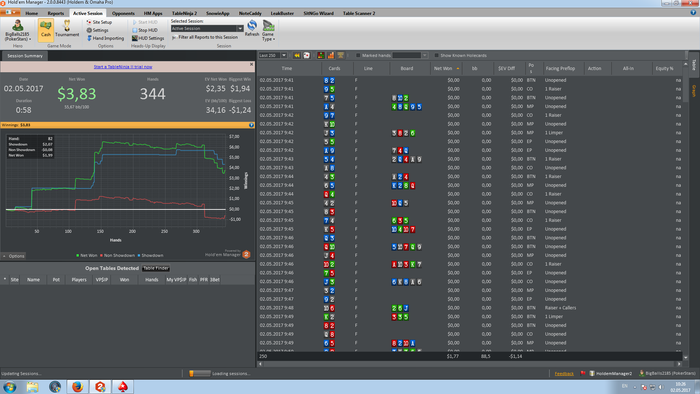Image resolution: width=700 pixels, height=394 pixels.
Task: Toggle Non Showdown line in graph legend
Action: coord(117,256)
